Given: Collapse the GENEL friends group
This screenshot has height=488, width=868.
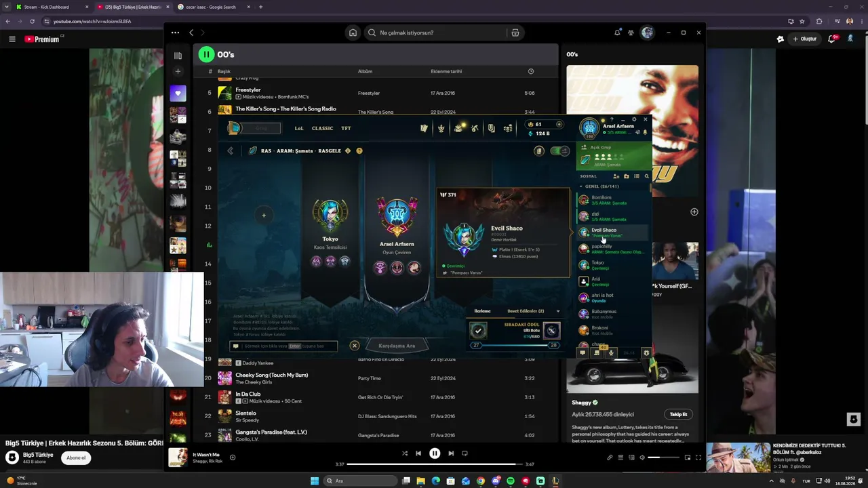Looking at the screenshot, I should click(581, 186).
